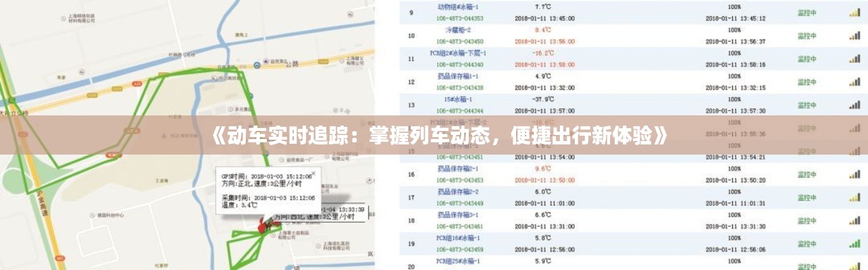The height and width of the screenshot is (270, 868).
Task: Click the signal bars icon in row 11
Action: pos(854,59)
